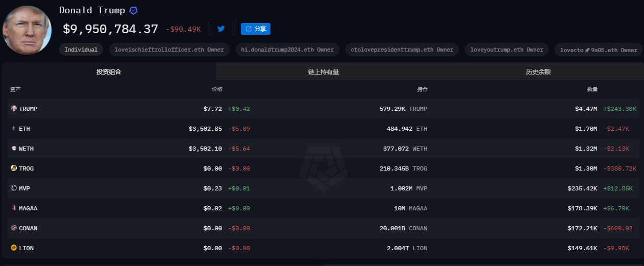Click the $235.42K MVP value
Screen dimensions: 644x266
(582, 188)
